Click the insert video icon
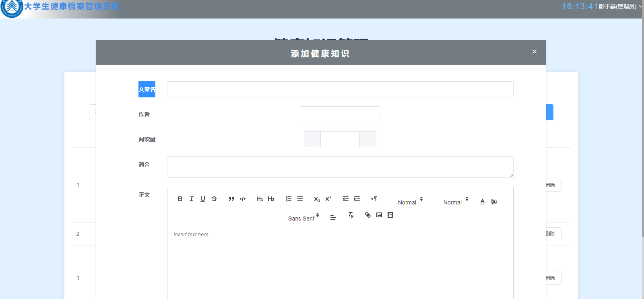Image resolution: width=644 pixels, height=299 pixels. tap(390, 215)
